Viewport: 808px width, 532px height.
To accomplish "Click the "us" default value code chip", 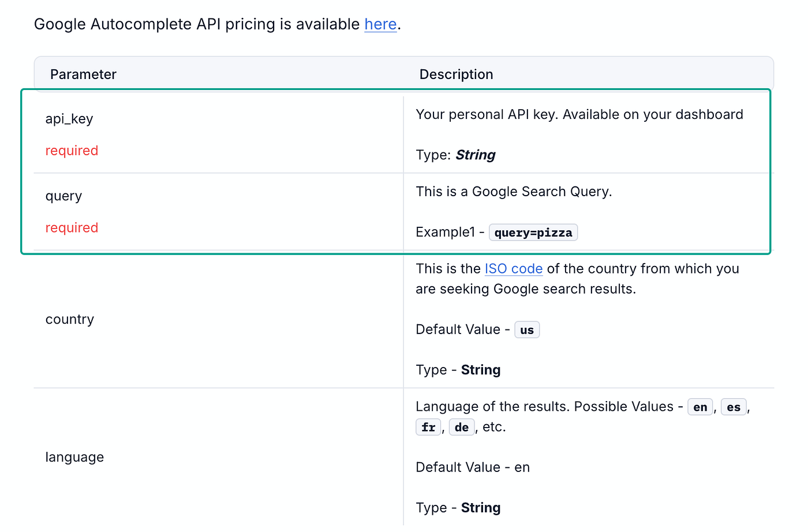I will pos(526,330).
